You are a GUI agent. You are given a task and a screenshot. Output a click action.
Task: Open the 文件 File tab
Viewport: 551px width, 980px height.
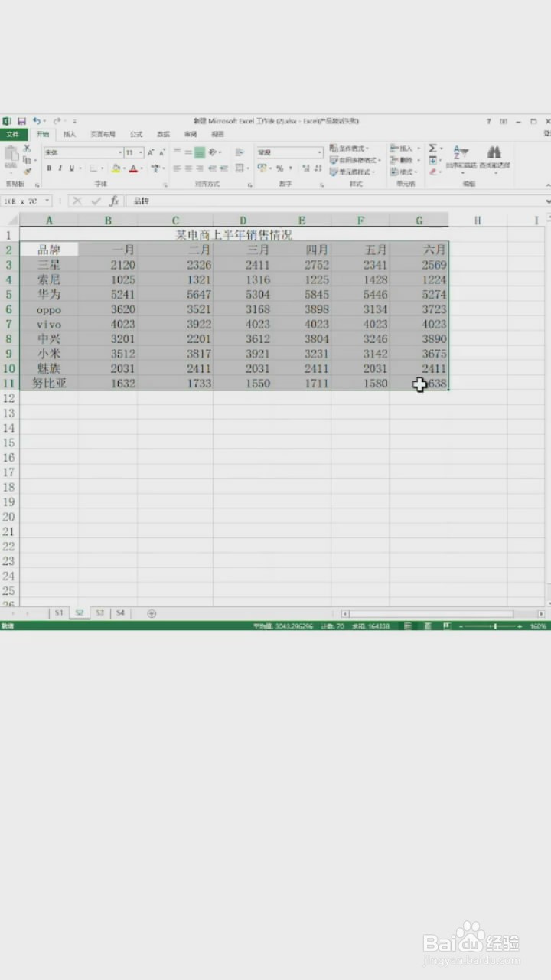[13, 134]
